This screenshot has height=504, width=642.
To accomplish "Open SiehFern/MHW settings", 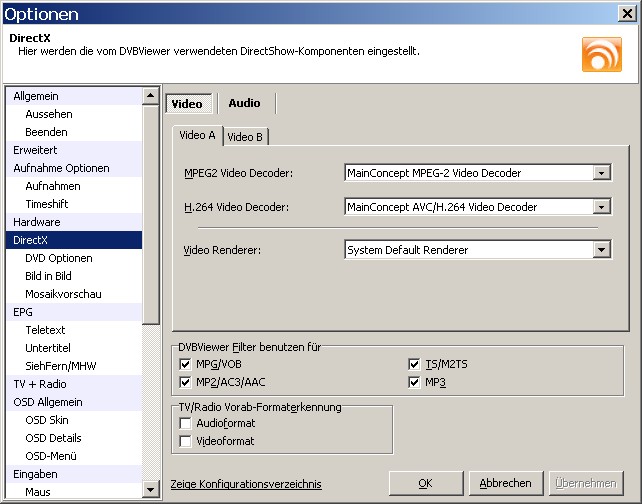I will (x=74, y=366).
